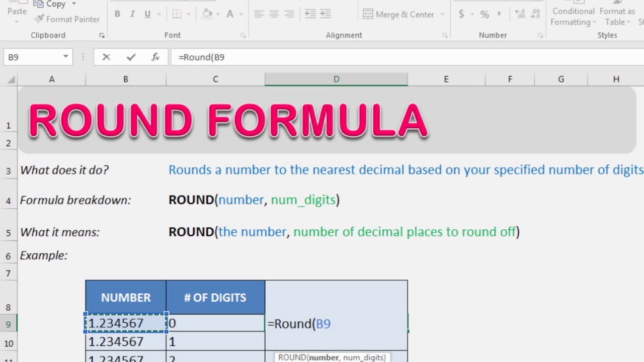Click Decrease Decimal icon

pos(534,15)
